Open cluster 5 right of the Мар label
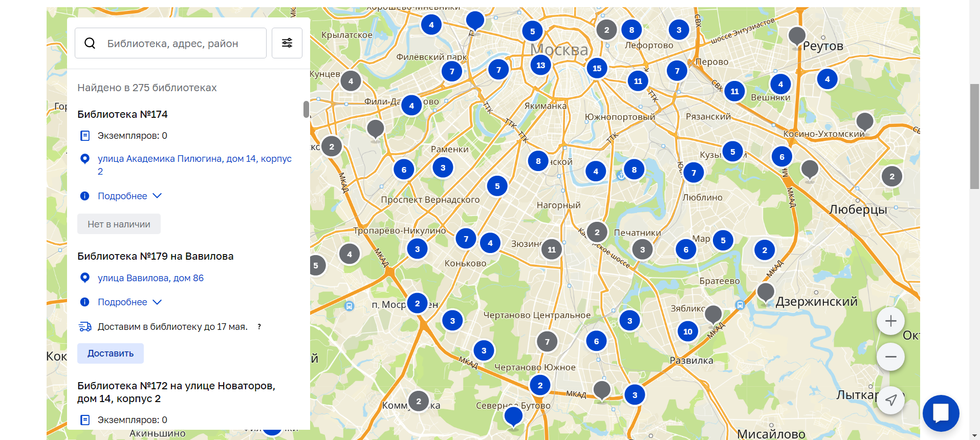Screen dimensions: 980x440 coord(723,240)
